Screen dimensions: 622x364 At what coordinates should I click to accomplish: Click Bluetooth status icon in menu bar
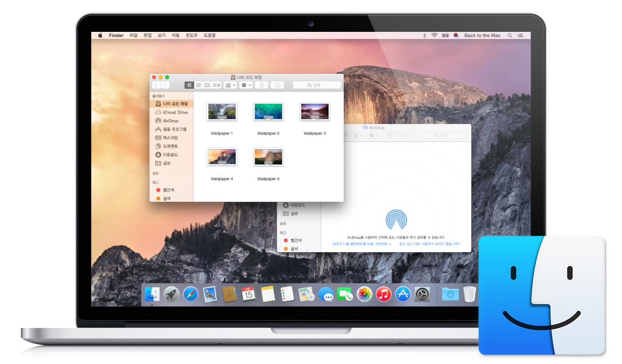pos(424,35)
